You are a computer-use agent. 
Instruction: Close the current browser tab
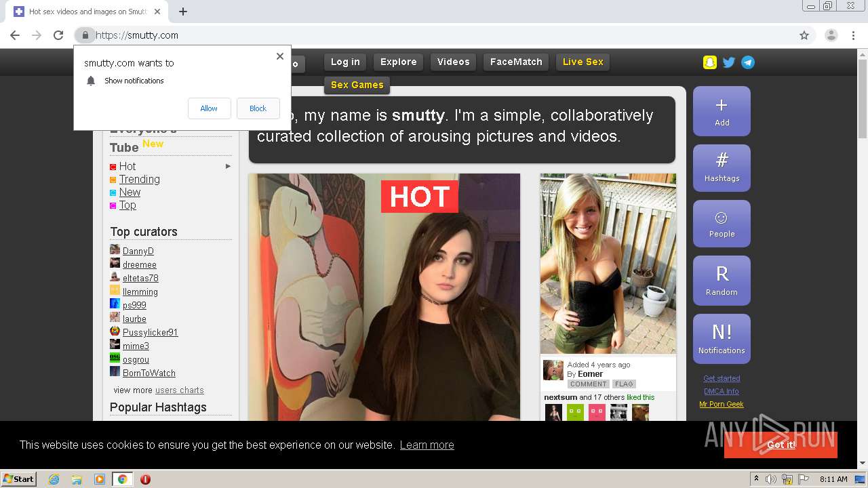coord(157,12)
